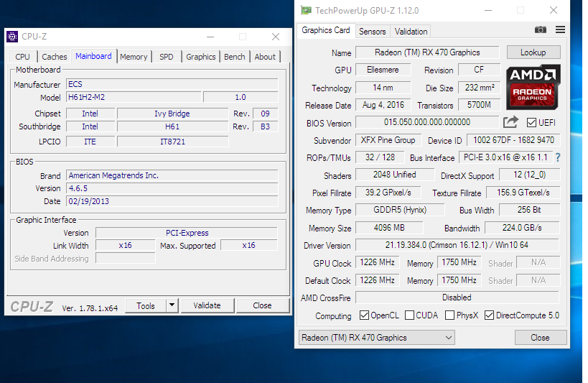Open the Radeon RX 470 GPU selector dropdown
The image size is (588, 383).
pos(376,337)
